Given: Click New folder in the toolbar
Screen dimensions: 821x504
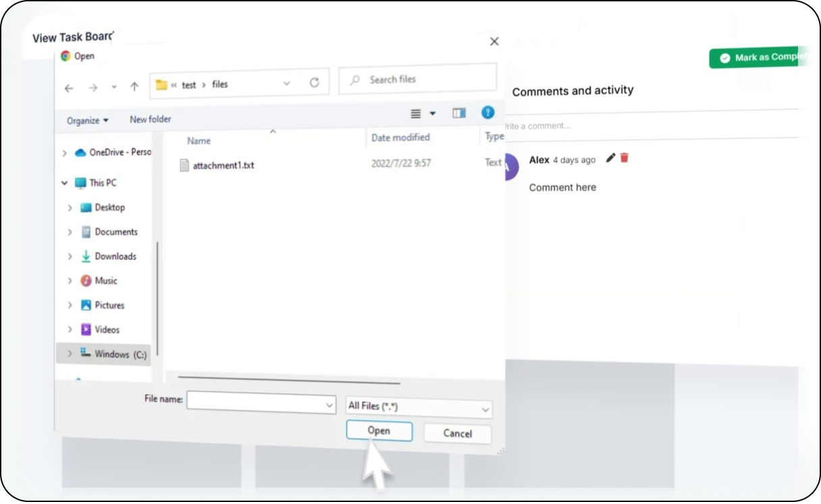Looking at the screenshot, I should [150, 119].
